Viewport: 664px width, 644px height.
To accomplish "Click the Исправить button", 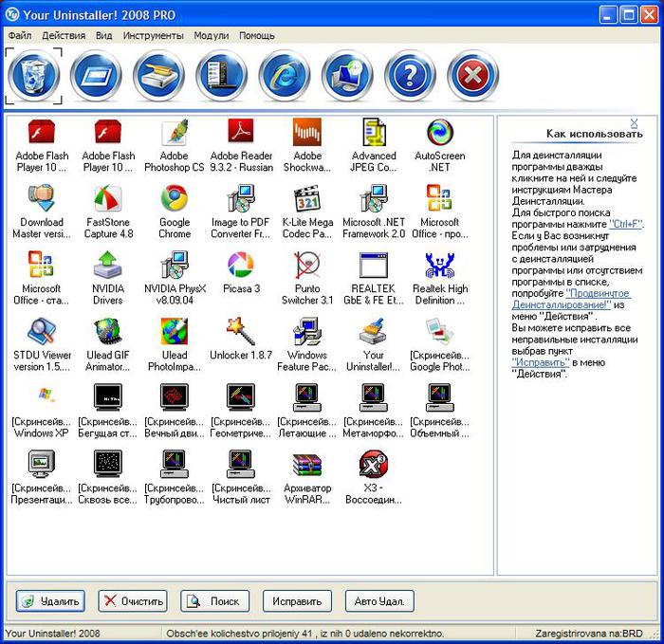I will coord(297,601).
